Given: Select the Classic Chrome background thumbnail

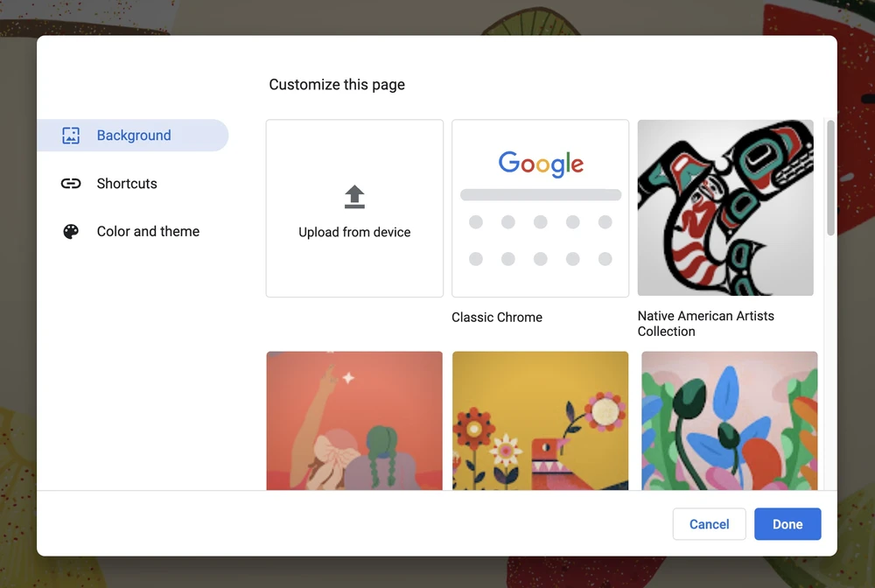Looking at the screenshot, I should tap(540, 208).
